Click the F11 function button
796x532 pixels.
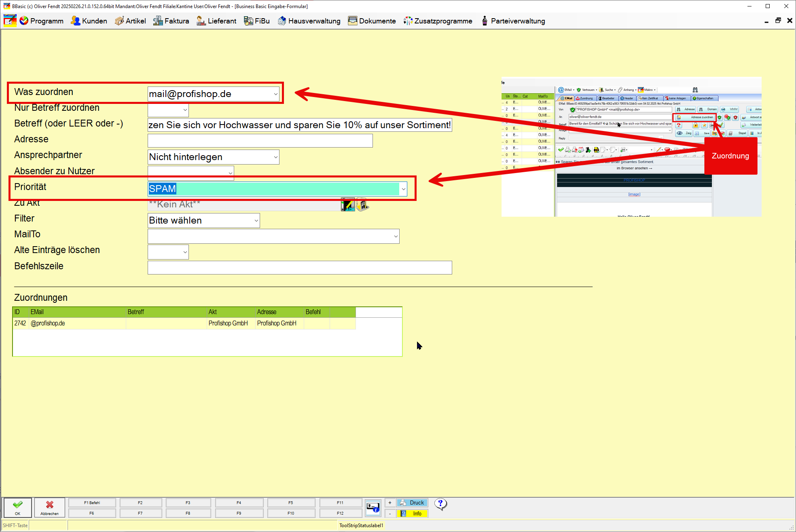[341, 503]
